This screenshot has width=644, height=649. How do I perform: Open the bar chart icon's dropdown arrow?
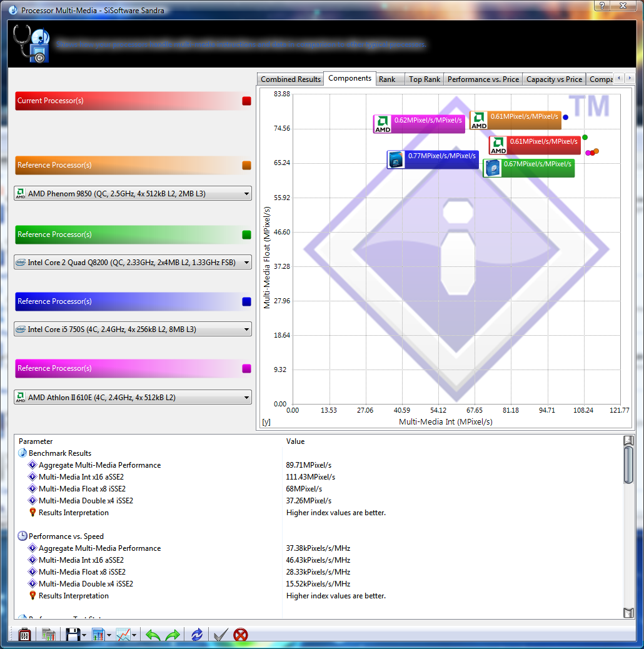(109, 635)
